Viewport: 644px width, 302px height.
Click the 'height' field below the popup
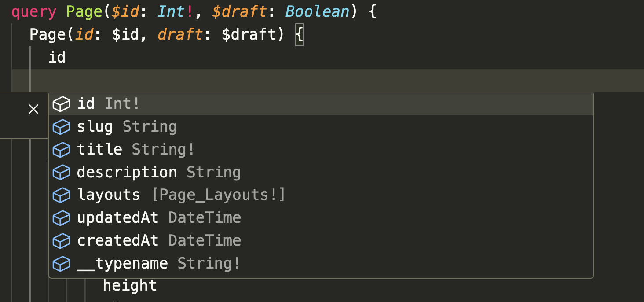coord(130,286)
